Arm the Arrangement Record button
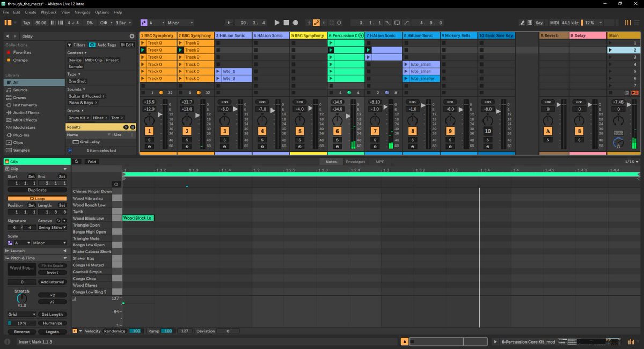Viewport: 644px width, 349px height. tap(295, 23)
